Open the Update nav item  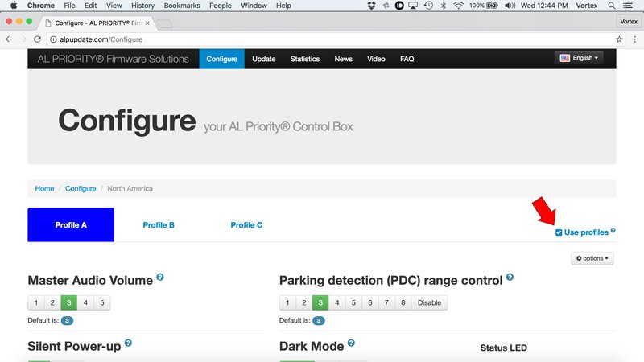(x=264, y=59)
